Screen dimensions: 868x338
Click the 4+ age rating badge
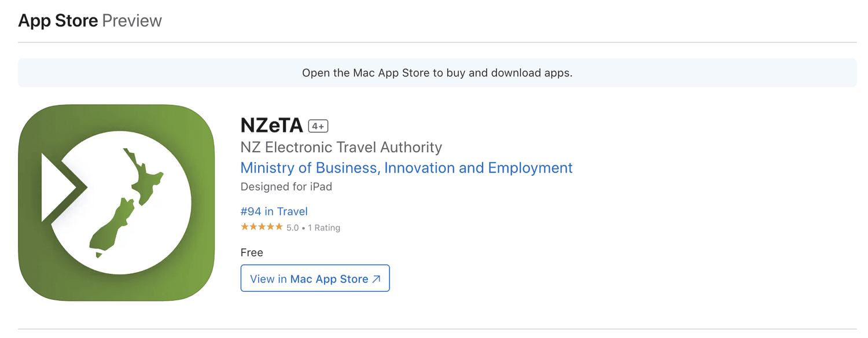318,126
